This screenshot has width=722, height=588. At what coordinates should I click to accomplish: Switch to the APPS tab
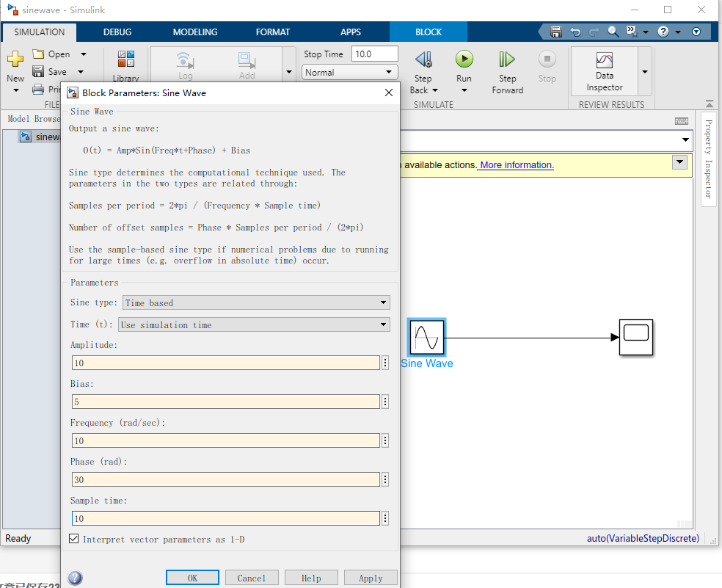click(351, 32)
